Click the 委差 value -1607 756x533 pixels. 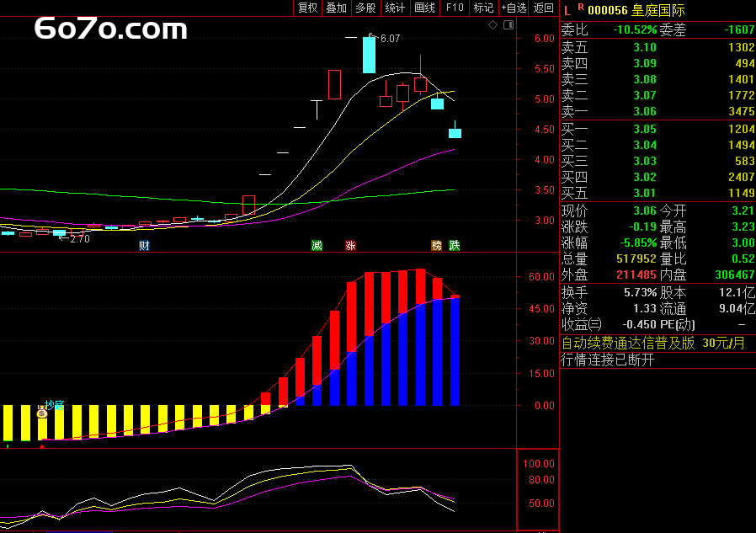pos(740,30)
